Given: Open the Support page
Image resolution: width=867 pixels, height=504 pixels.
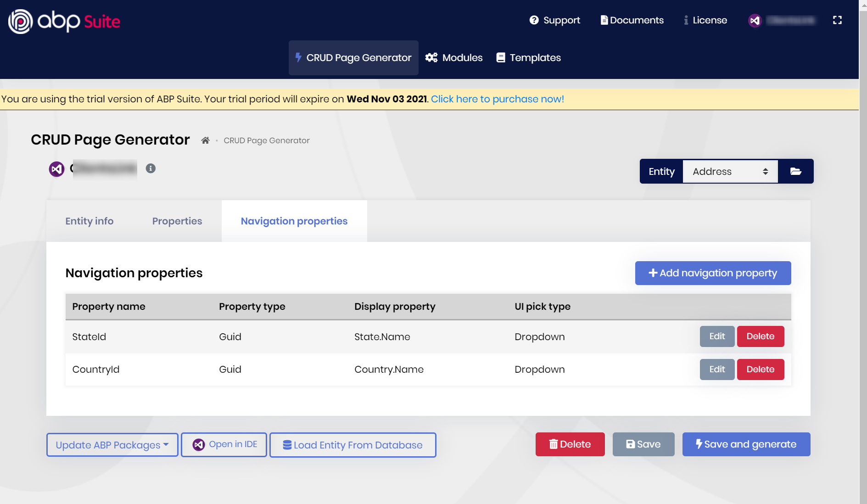Looking at the screenshot, I should tap(554, 20).
